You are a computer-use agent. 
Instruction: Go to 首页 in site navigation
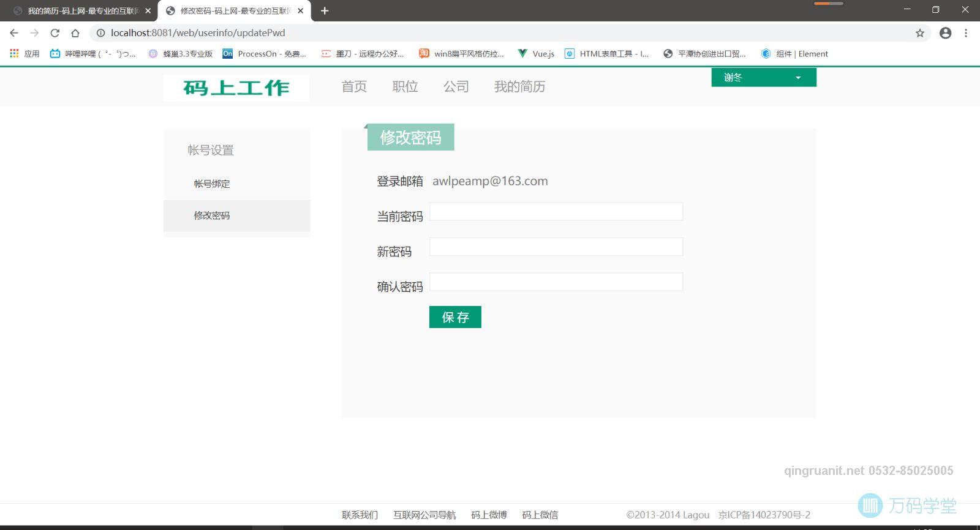point(354,87)
